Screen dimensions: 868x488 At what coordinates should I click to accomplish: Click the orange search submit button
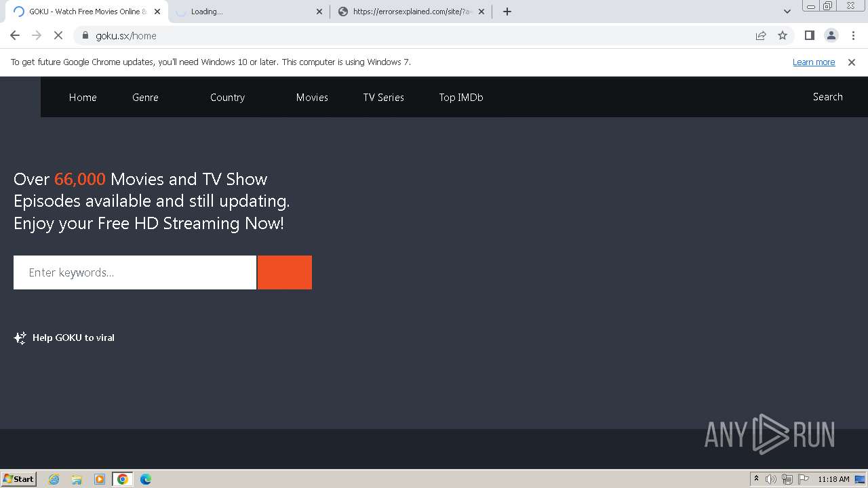[x=285, y=272]
